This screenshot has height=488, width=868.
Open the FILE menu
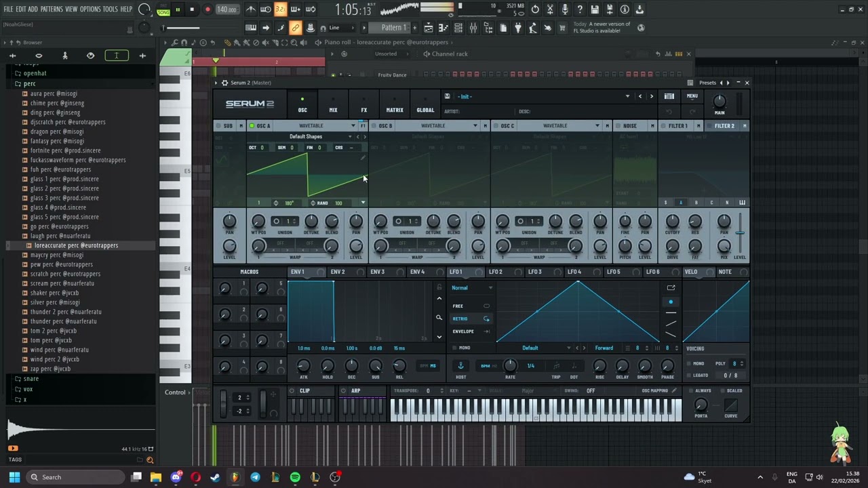coord(8,9)
